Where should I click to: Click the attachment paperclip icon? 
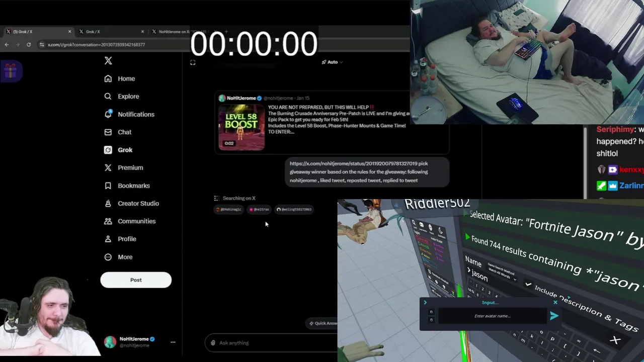pyautogui.click(x=213, y=343)
